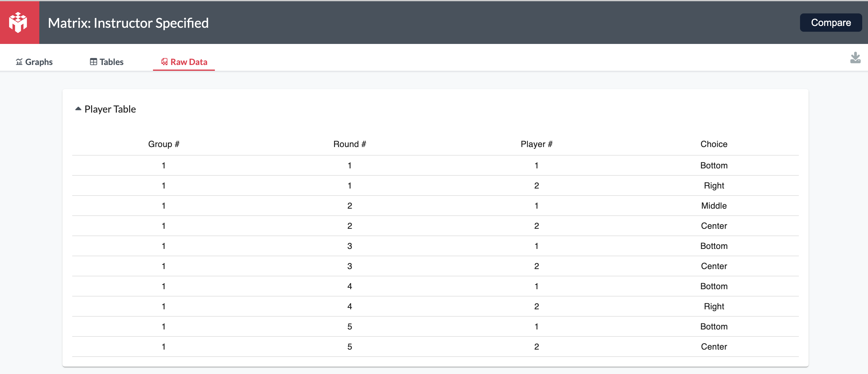Click Bottom choice in round 4
Viewport: 868px width, 374px height.
point(714,286)
